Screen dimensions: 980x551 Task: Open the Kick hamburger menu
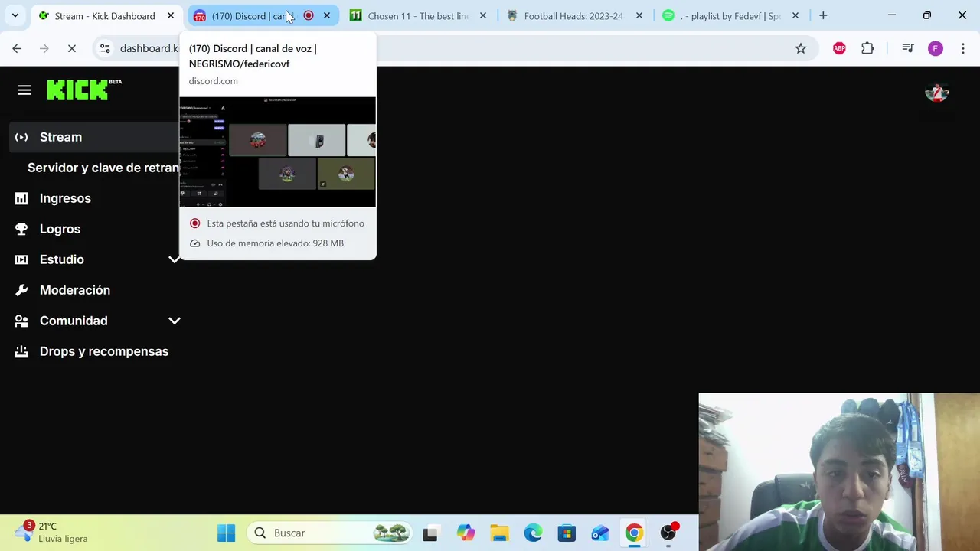point(24,90)
